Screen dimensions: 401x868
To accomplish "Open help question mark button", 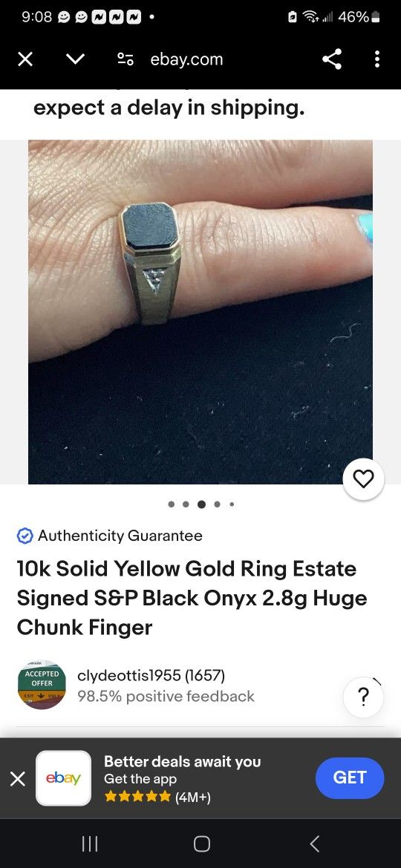I will [x=363, y=697].
